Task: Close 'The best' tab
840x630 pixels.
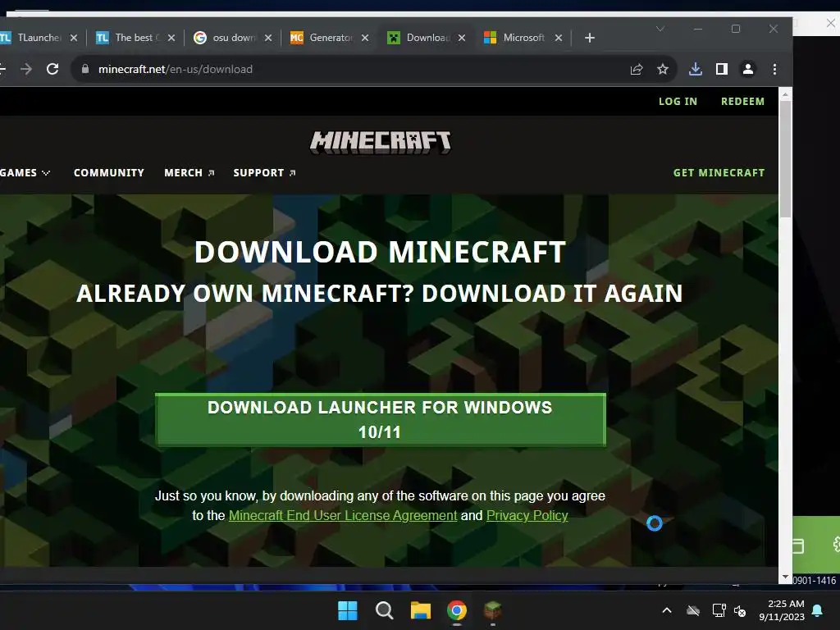Action: 171,38
